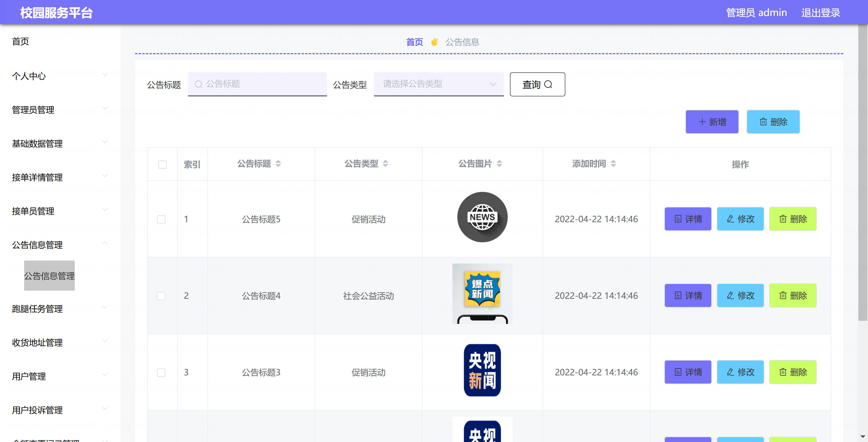The width and height of the screenshot is (868, 442).
Task: Select the checkbox for 公告标题5 row
Action: pos(162,219)
